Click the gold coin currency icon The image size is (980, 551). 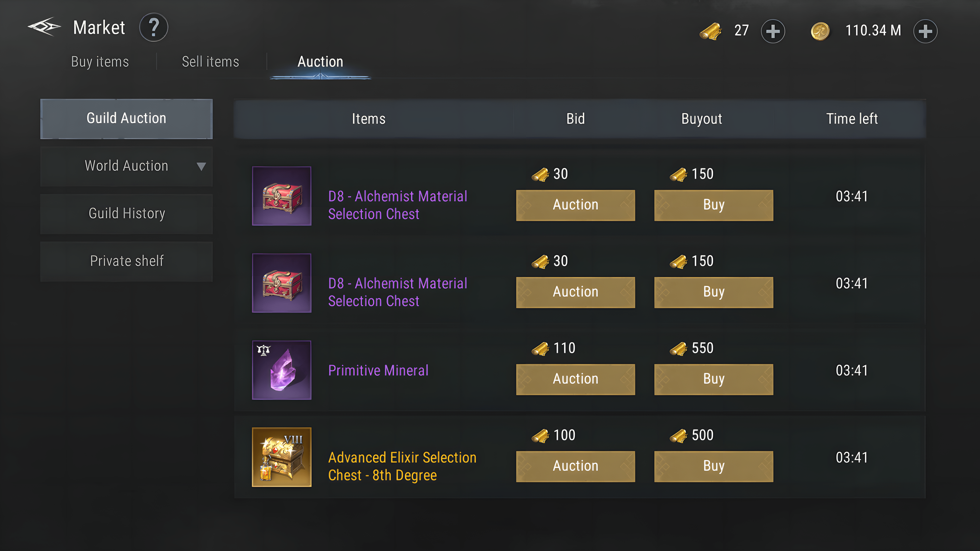point(820,31)
